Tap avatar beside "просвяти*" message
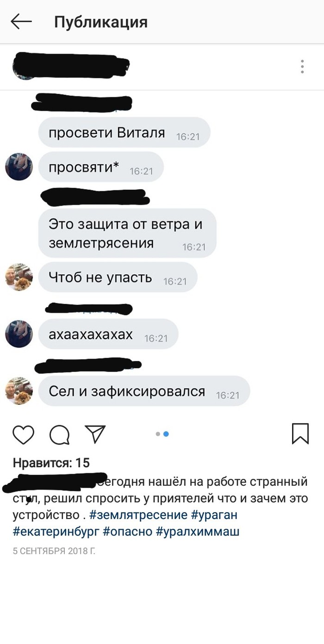Viewport: 324px width, 644px height. (x=19, y=167)
